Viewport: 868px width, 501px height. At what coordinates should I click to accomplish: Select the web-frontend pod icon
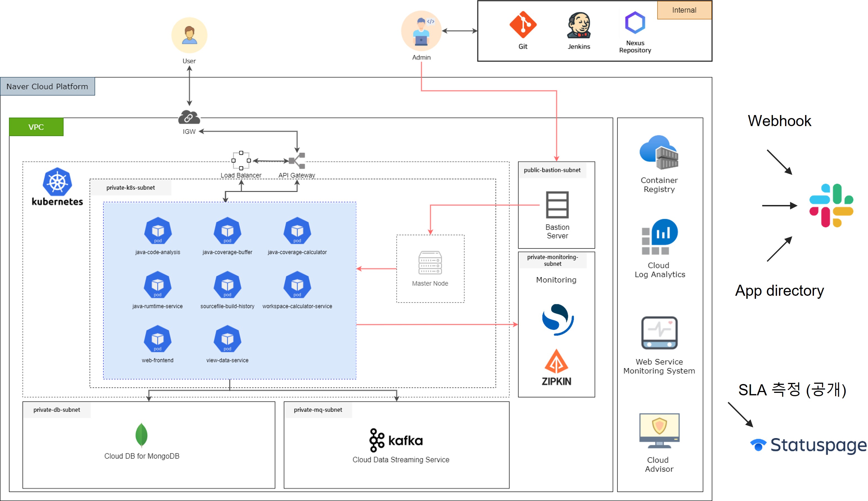[157, 339]
